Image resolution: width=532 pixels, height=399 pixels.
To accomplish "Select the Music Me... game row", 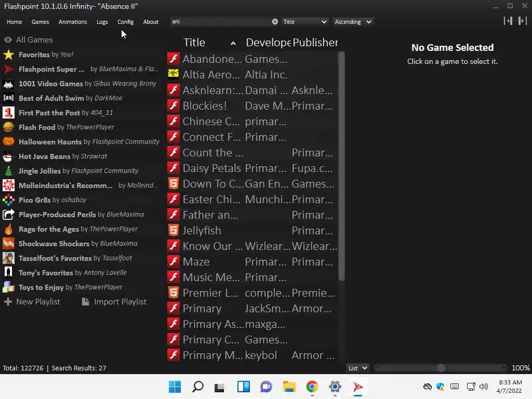I will coord(252,277).
